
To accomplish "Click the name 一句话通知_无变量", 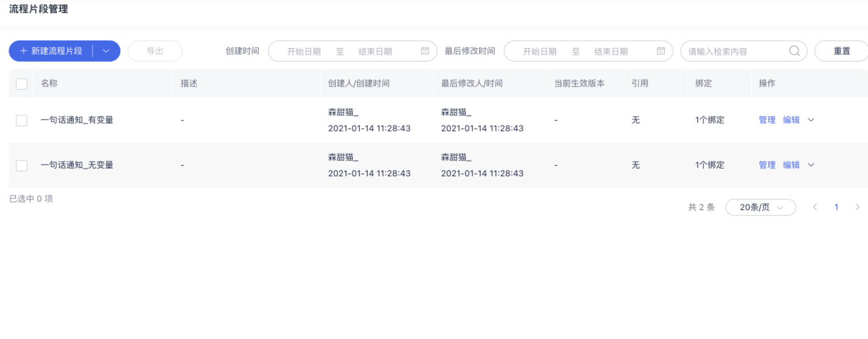I will point(77,165).
